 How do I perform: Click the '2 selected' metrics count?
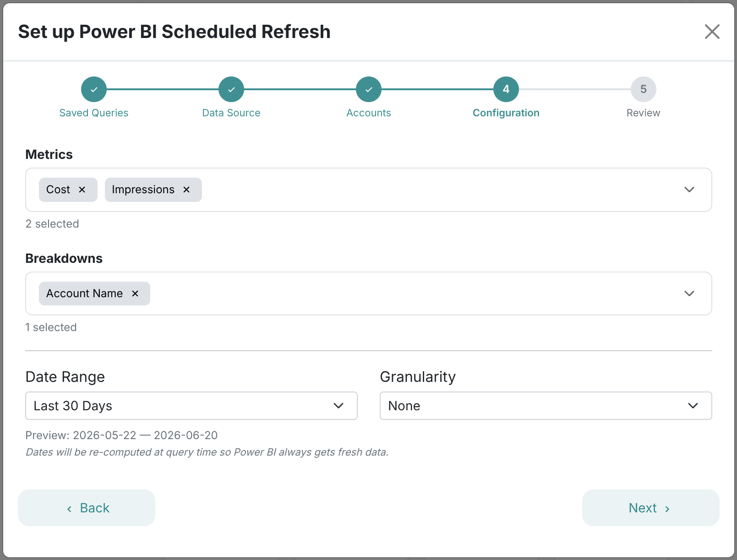pyautogui.click(x=52, y=224)
